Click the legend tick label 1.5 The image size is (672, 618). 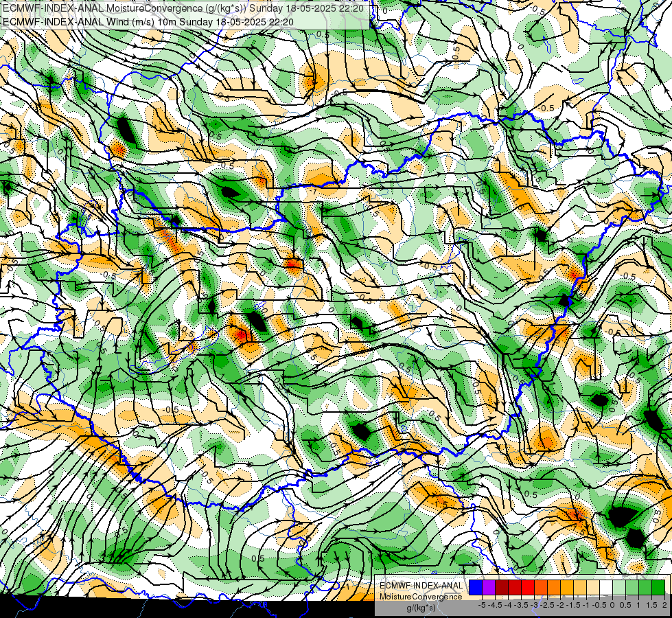[651, 605]
